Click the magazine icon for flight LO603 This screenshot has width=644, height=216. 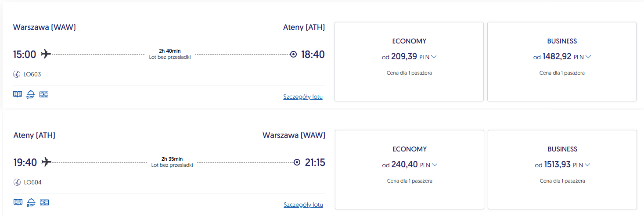point(18,94)
